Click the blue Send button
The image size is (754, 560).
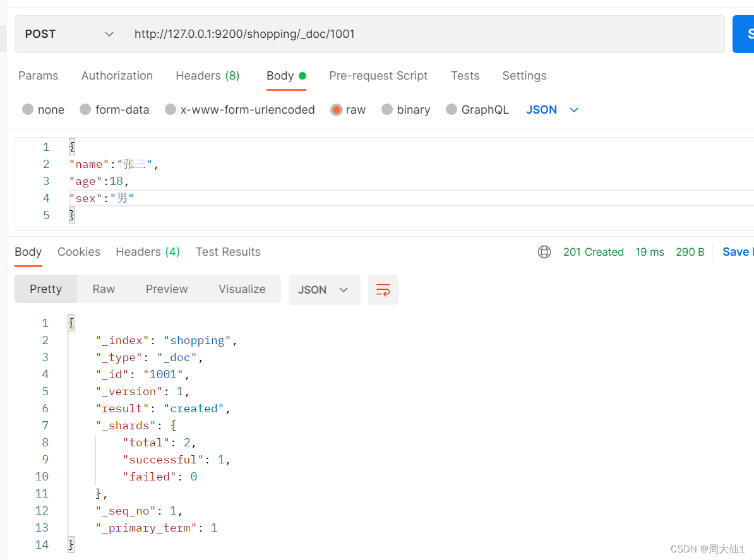[x=743, y=34]
